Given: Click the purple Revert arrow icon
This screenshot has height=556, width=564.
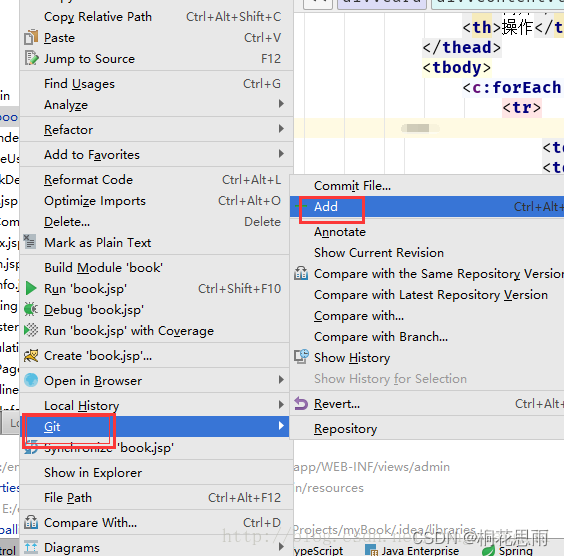Looking at the screenshot, I should click(301, 404).
